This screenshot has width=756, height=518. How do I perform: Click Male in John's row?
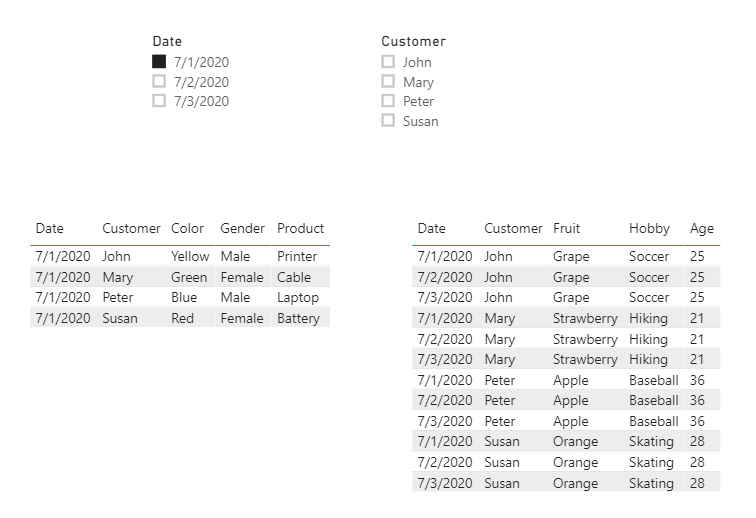pos(235,256)
